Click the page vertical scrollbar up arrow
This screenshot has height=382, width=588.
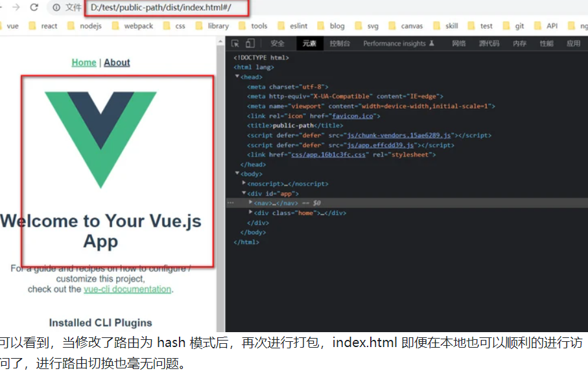220,41
